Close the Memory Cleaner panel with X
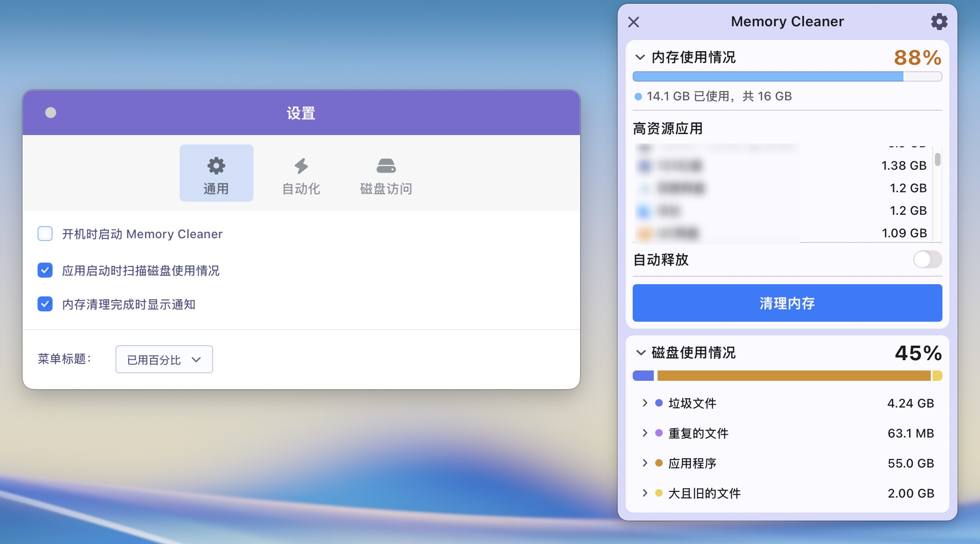The image size is (980, 544). click(634, 22)
